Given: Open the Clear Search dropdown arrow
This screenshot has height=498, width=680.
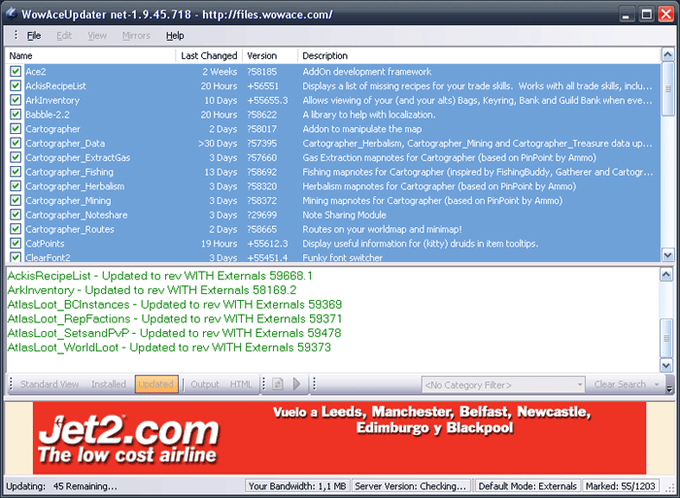Looking at the screenshot, I should [x=657, y=385].
